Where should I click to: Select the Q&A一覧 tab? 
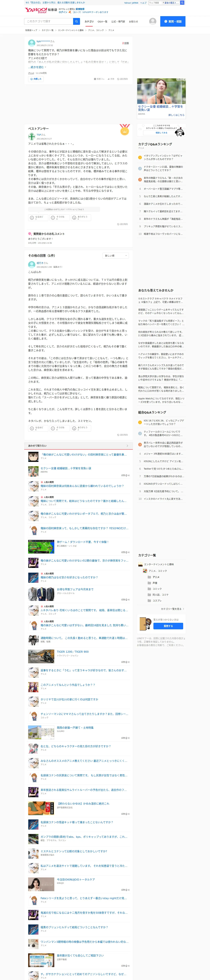tap(103, 22)
